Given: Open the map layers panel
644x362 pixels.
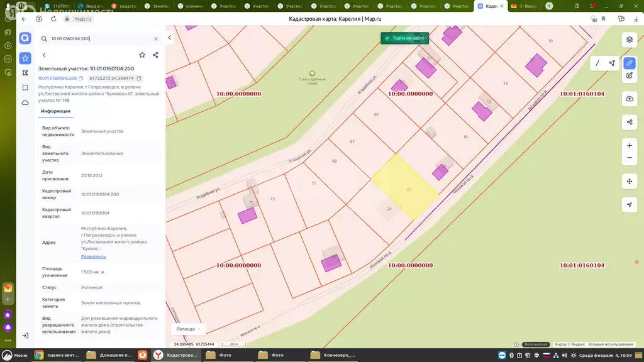Looking at the screenshot, I should 630,40.
